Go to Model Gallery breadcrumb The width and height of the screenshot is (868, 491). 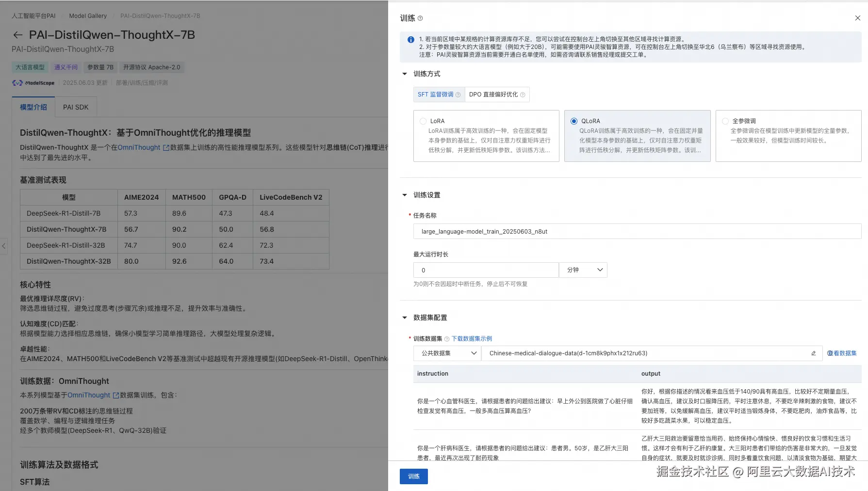88,16
